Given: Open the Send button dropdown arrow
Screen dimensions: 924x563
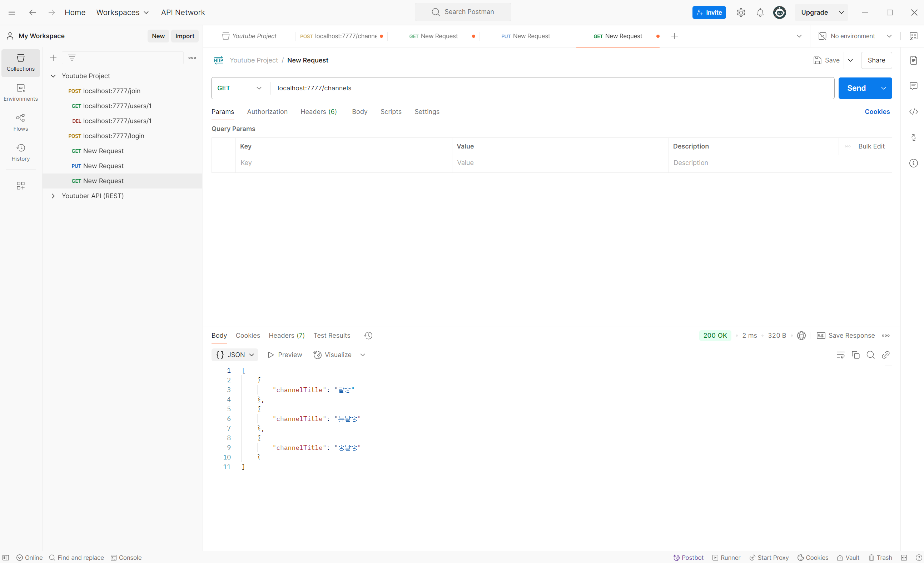Looking at the screenshot, I should [884, 88].
